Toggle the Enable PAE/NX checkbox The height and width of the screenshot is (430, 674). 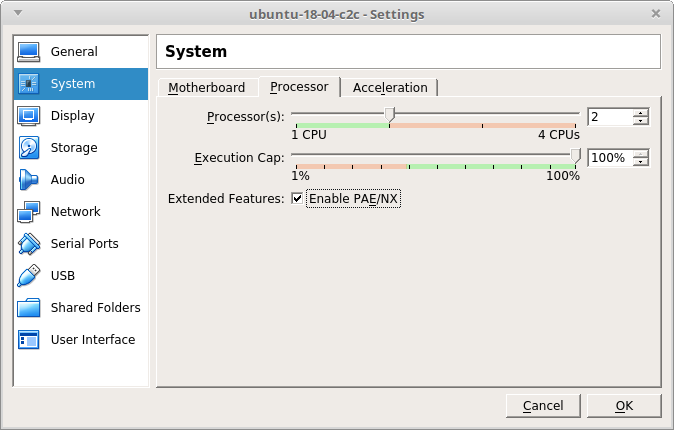tap(297, 199)
